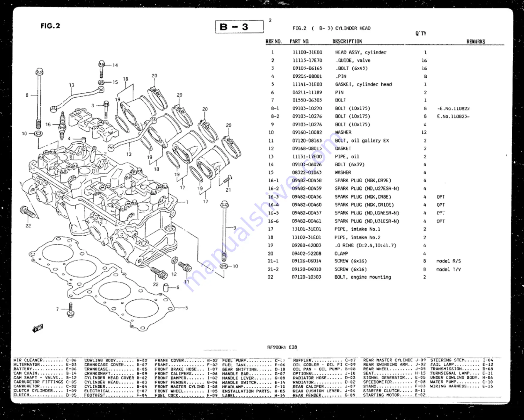
Task: Click the "REMARKS" column header
Action: point(476,42)
